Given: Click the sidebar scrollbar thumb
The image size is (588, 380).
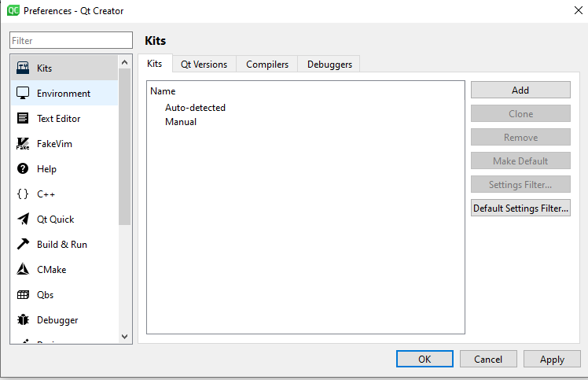Looking at the screenshot, I should tap(125, 146).
